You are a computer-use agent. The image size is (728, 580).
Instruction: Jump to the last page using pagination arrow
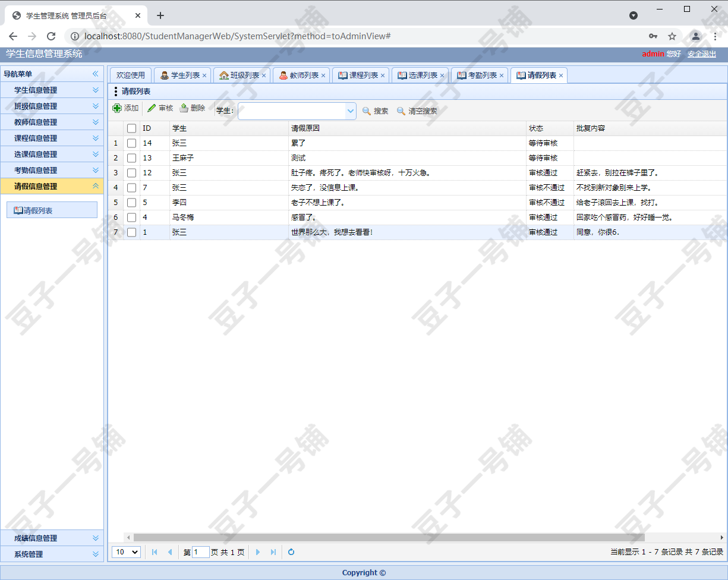point(273,552)
